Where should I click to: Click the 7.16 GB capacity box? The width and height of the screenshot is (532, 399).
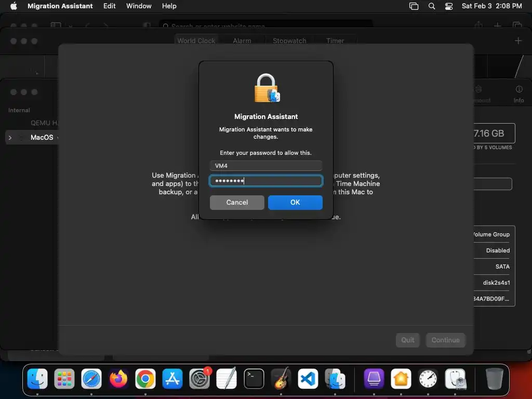495,134
